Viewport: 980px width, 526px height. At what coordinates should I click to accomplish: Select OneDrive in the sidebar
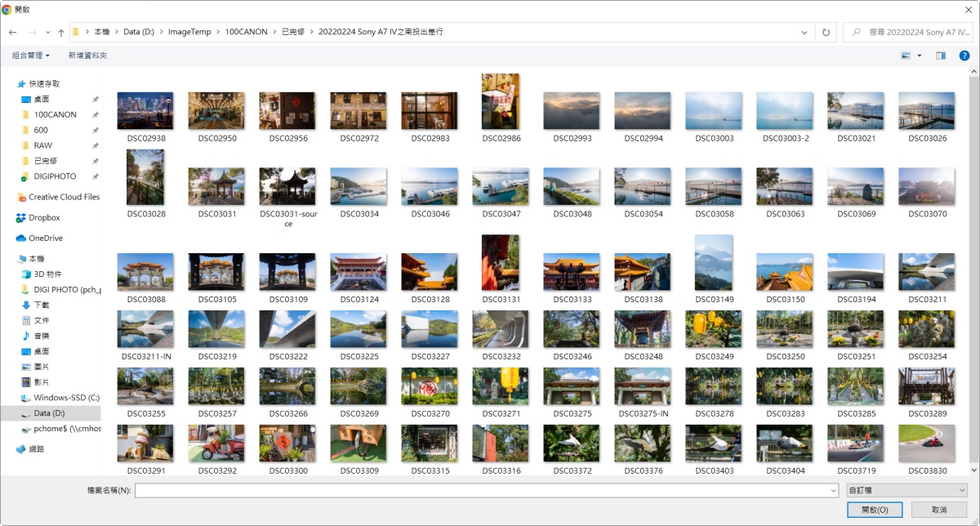point(45,238)
